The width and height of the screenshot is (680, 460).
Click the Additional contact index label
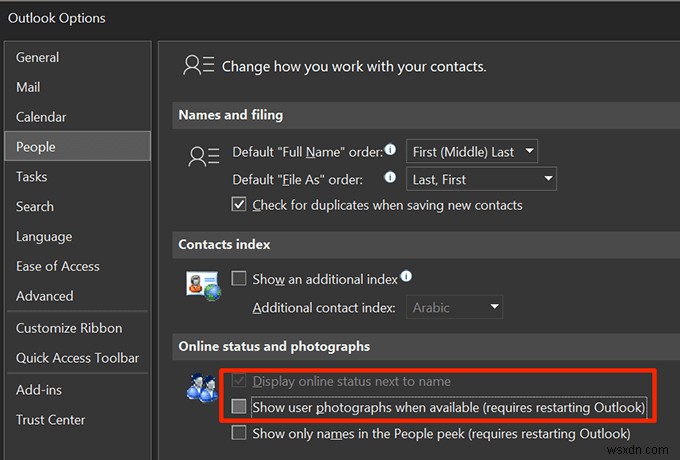[x=324, y=308]
